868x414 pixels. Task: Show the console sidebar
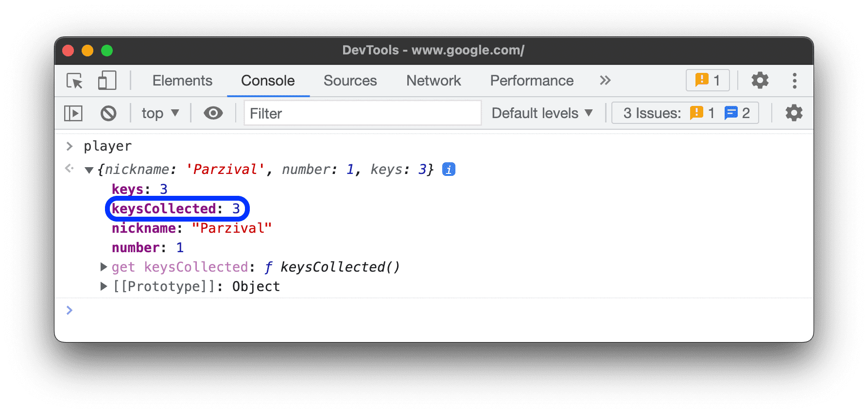click(73, 113)
